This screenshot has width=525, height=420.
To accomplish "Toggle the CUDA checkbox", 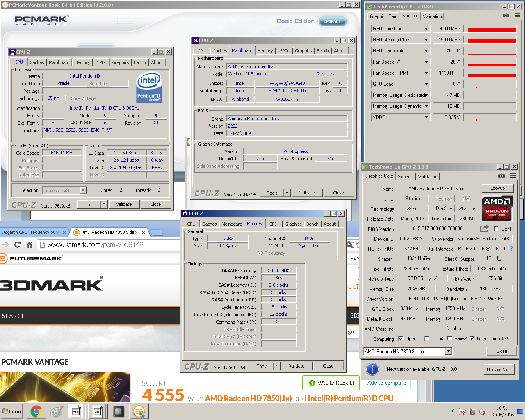I will (x=427, y=339).
